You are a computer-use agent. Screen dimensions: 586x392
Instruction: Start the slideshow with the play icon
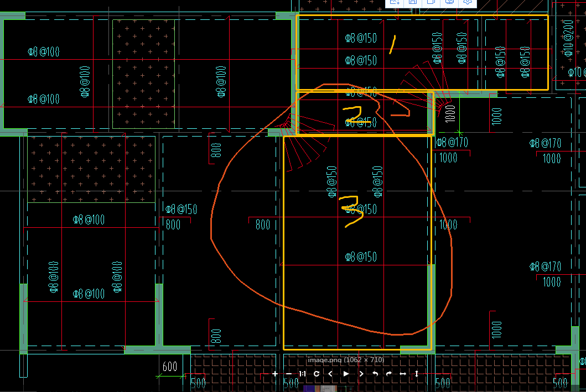coord(346,374)
